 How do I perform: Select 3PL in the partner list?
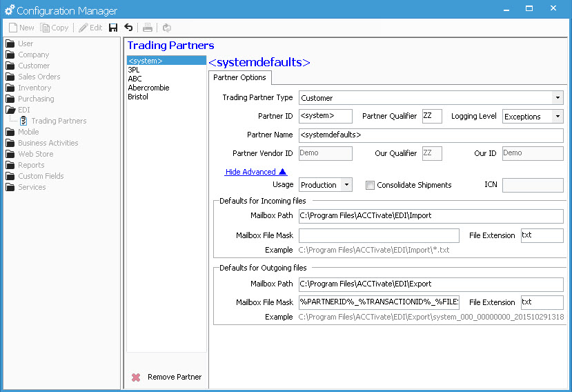166,70
